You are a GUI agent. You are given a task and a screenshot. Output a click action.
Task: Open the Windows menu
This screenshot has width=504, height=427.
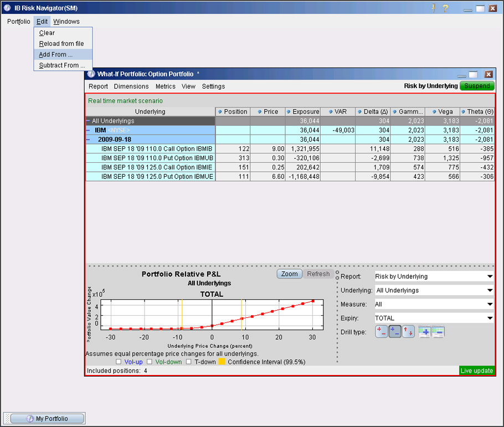tap(66, 22)
